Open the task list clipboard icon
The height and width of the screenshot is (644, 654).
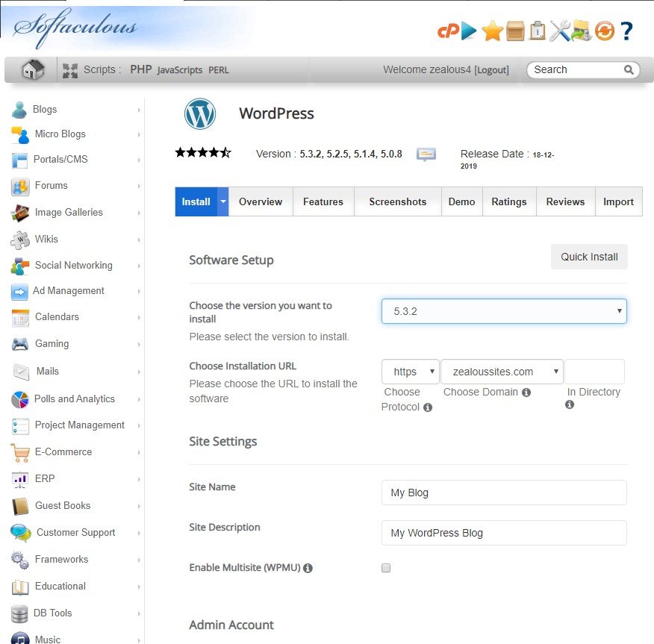(x=538, y=31)
